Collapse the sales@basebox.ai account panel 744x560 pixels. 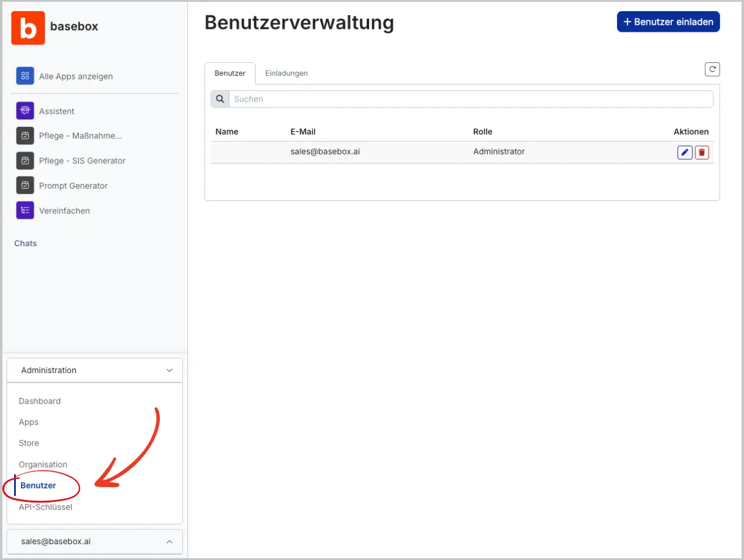169,541
